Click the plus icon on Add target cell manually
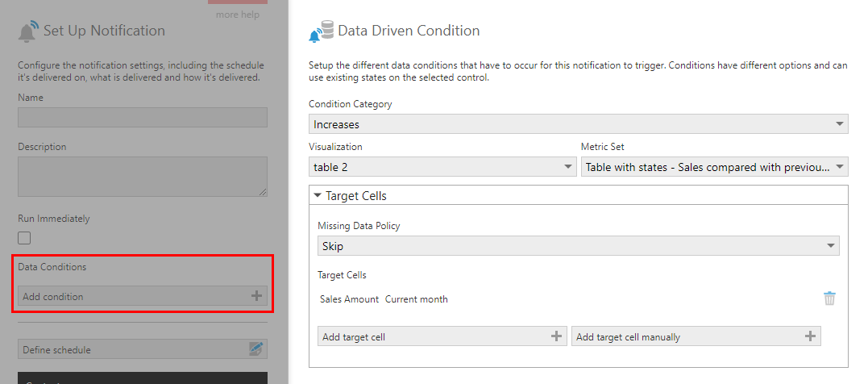868x384 pixels. pyautogui.click(x=810, y=336)
